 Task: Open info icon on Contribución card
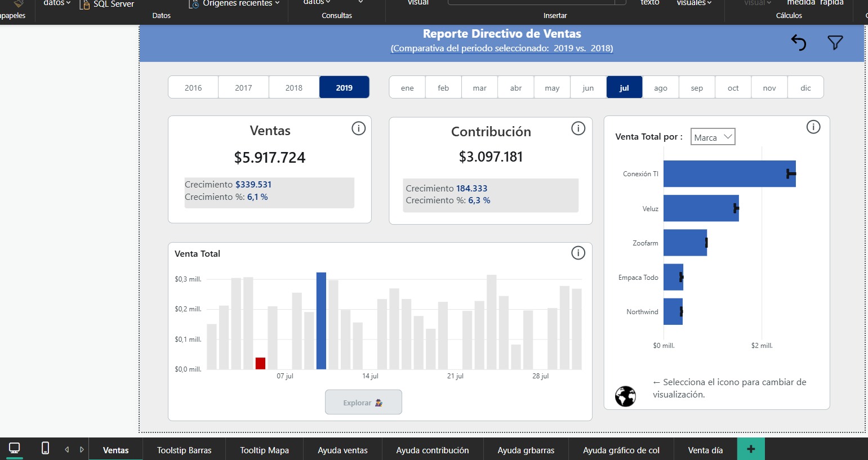click(578, 128)
